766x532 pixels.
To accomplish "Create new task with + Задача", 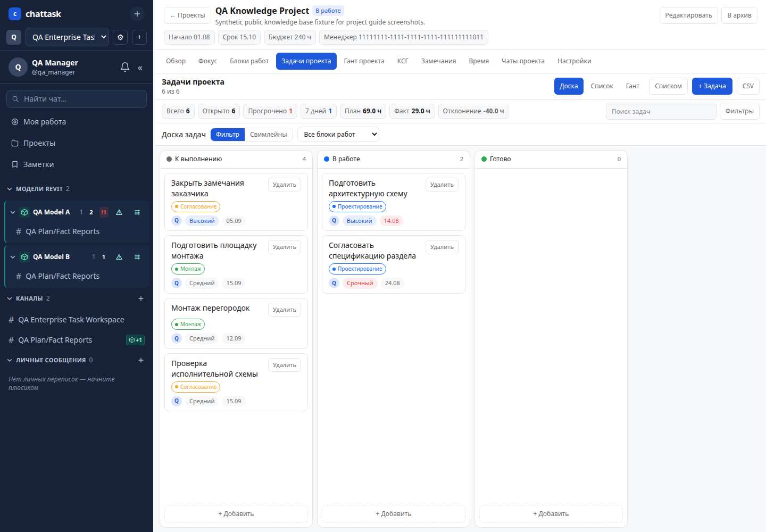I will [712, 86].
